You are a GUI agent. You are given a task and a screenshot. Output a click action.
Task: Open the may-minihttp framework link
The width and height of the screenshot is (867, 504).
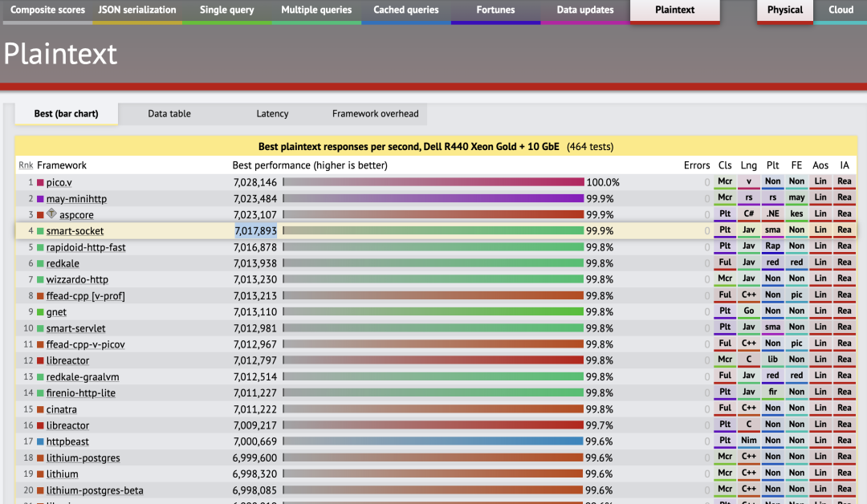pos(76,198)
